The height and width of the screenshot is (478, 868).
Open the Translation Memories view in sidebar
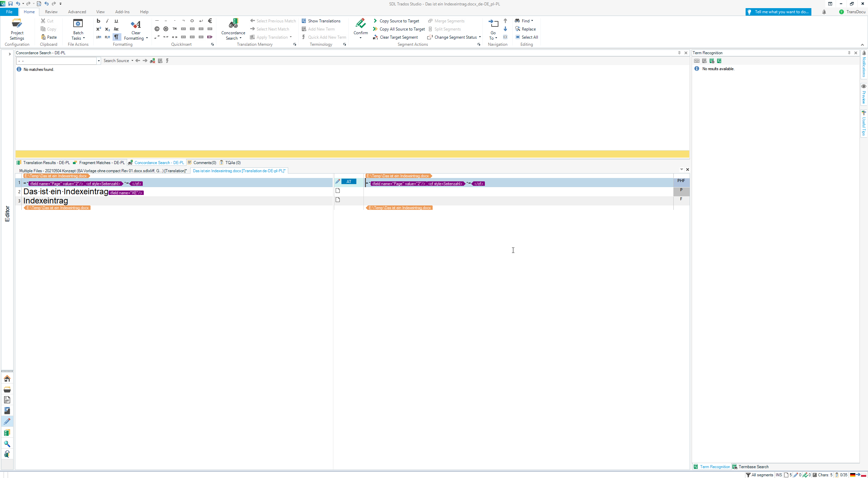pos(7,433)
